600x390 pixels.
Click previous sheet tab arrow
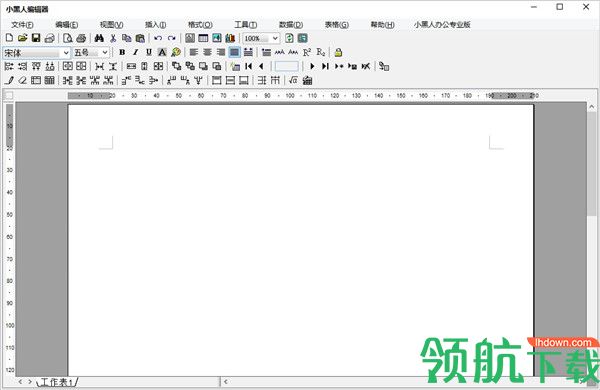[20, 382]
